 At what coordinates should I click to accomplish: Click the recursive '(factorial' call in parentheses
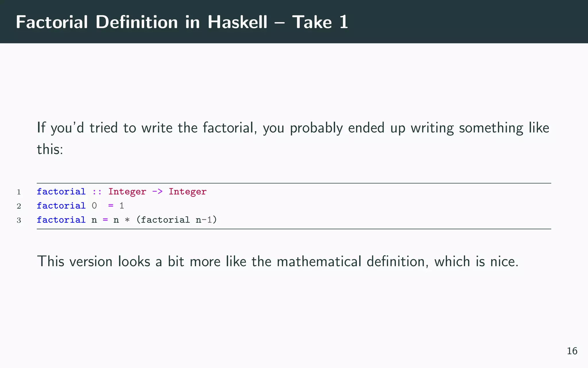[x=163, y=220]
